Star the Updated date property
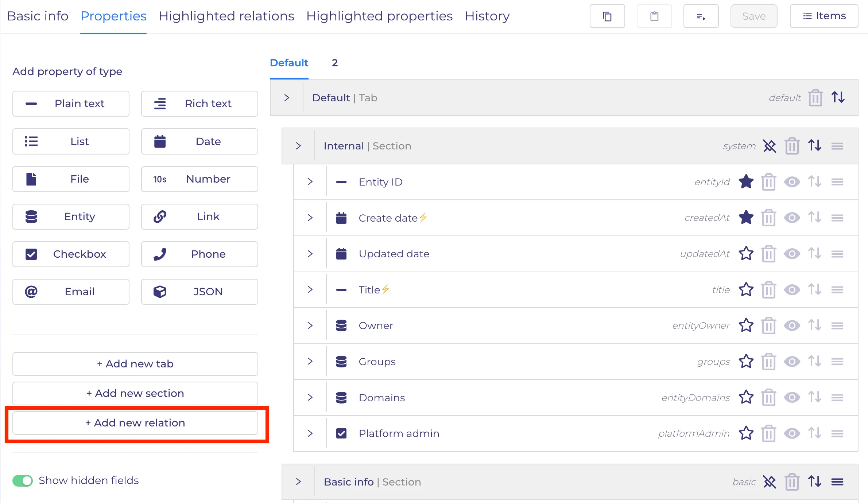 [746, 254]
